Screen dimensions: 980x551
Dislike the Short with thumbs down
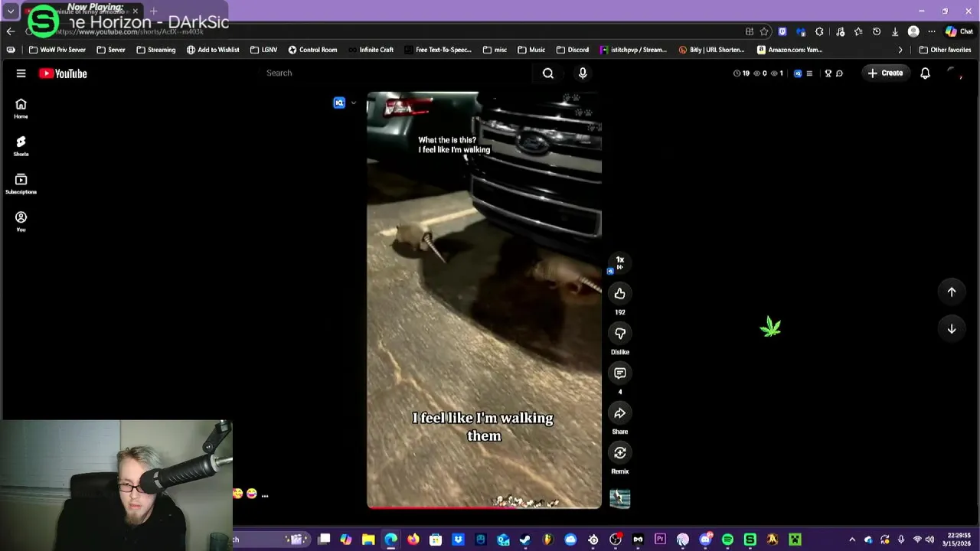pos(619,333)
